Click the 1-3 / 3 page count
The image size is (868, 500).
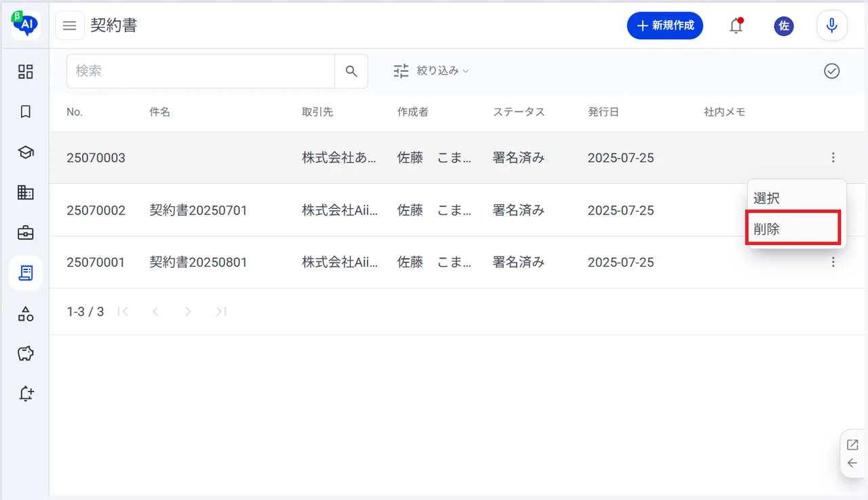[85, 311]
